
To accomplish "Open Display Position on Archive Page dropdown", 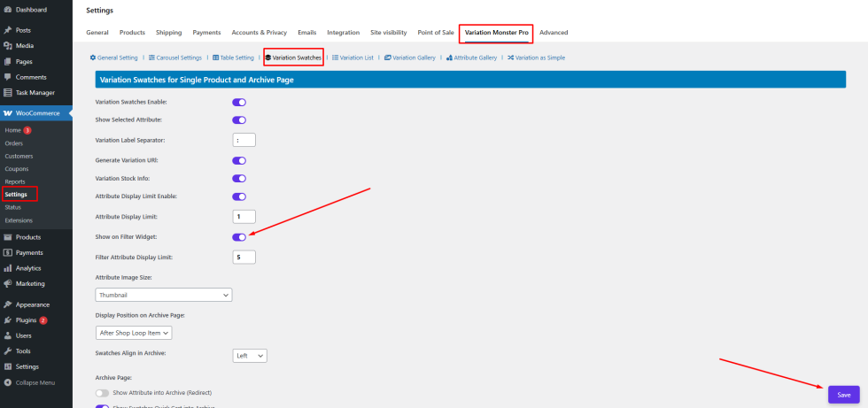I will [134, 333].
